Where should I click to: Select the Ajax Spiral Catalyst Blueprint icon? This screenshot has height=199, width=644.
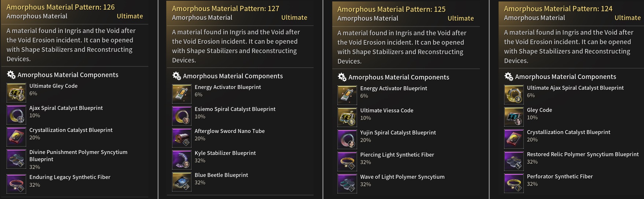tap(16, 114)
